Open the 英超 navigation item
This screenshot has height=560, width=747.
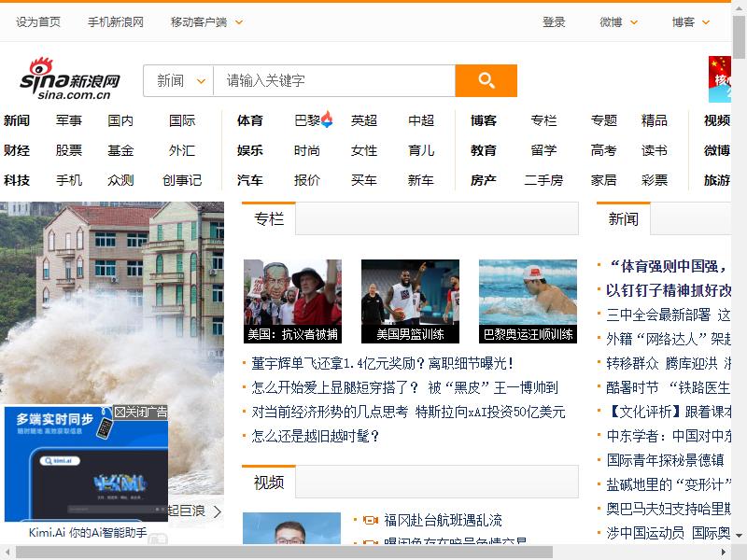coord(364,120)
